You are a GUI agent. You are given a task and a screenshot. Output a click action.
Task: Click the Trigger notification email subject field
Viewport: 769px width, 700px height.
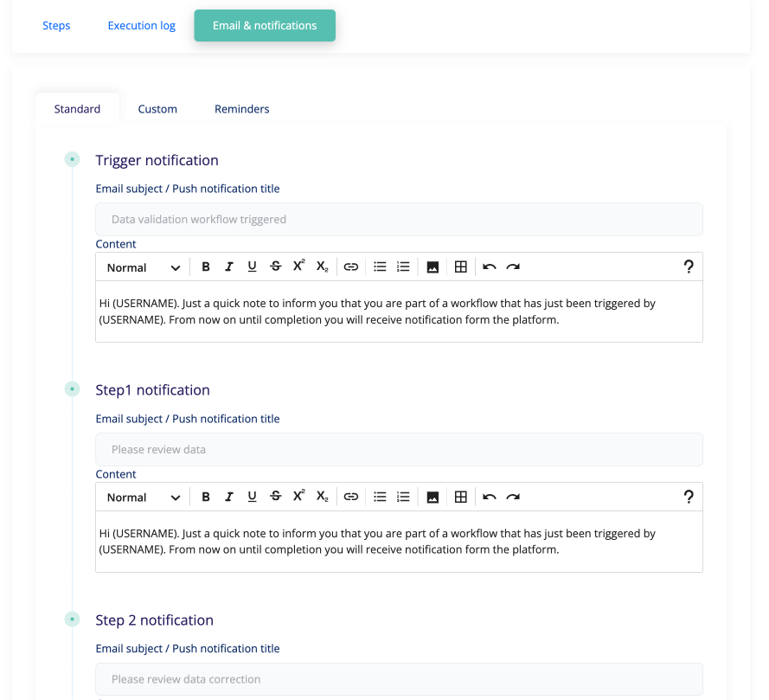(400, 219)
